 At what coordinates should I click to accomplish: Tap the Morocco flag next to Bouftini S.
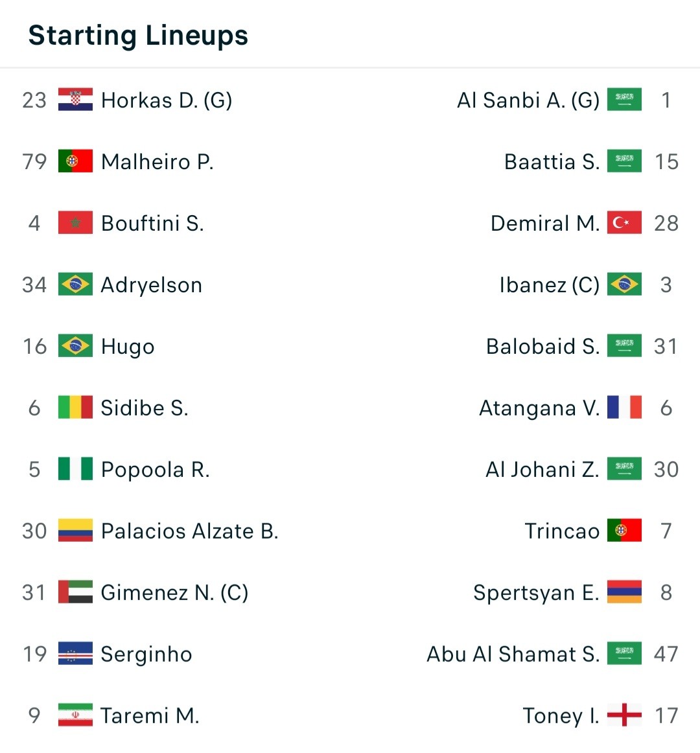pos(75,223)
